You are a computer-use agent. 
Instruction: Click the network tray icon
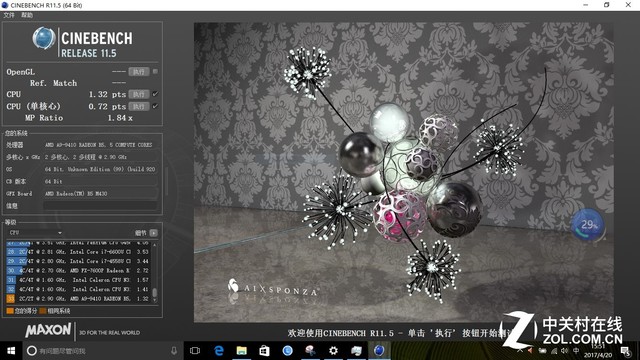coord(554,351)
